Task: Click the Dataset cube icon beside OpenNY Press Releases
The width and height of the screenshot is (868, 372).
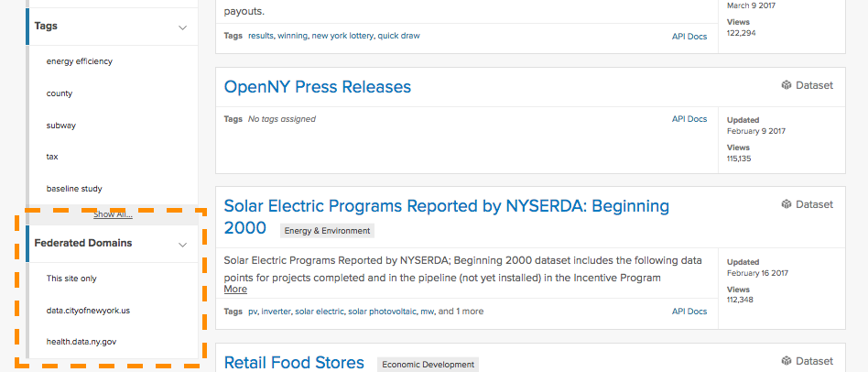Action: (x=787, y=85)
